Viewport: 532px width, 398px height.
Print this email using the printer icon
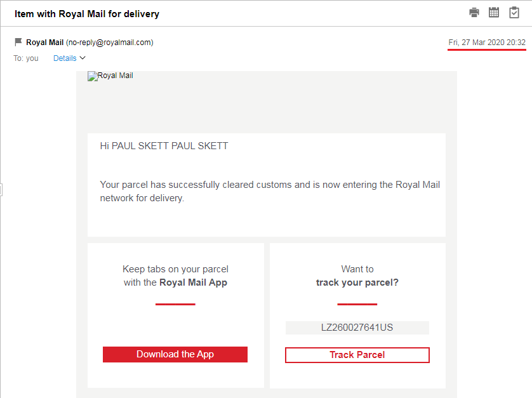[474, 13]
